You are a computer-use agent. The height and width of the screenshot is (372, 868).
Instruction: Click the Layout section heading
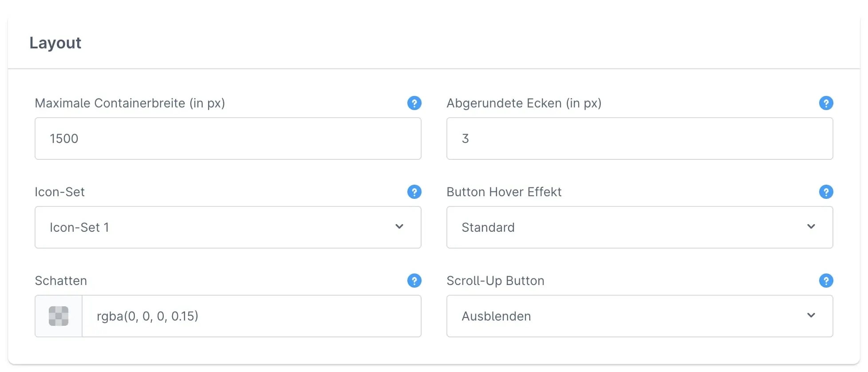pyautogui.click(x=55, y=43)
